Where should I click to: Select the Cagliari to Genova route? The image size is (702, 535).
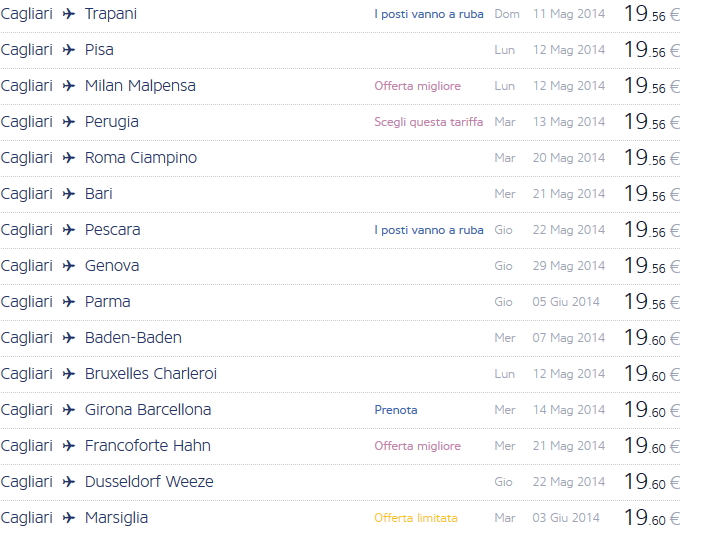pyautogui.click(x=111, y=266)
